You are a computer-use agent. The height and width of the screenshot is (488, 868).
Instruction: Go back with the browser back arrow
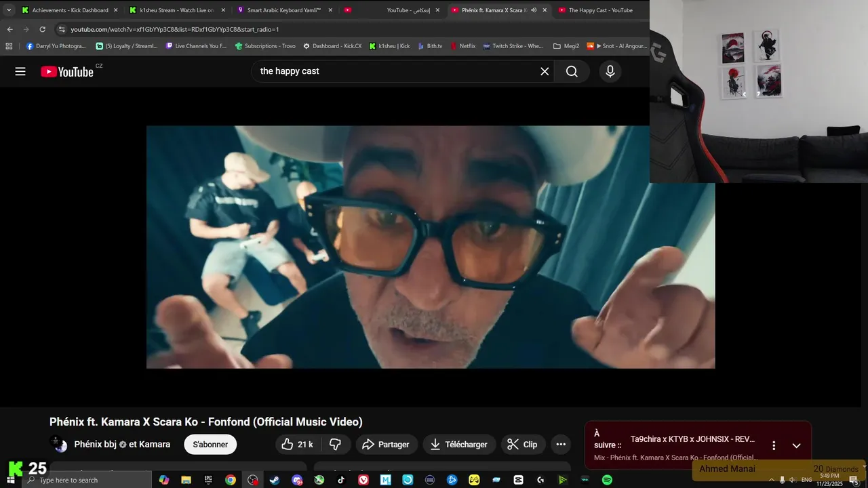9,29
